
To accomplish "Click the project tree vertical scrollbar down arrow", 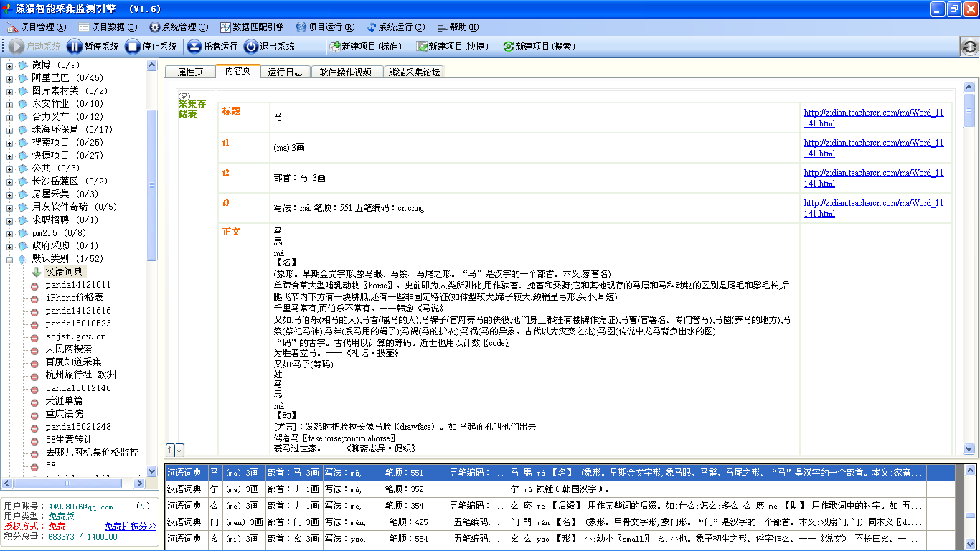I will tap(151, 471).
